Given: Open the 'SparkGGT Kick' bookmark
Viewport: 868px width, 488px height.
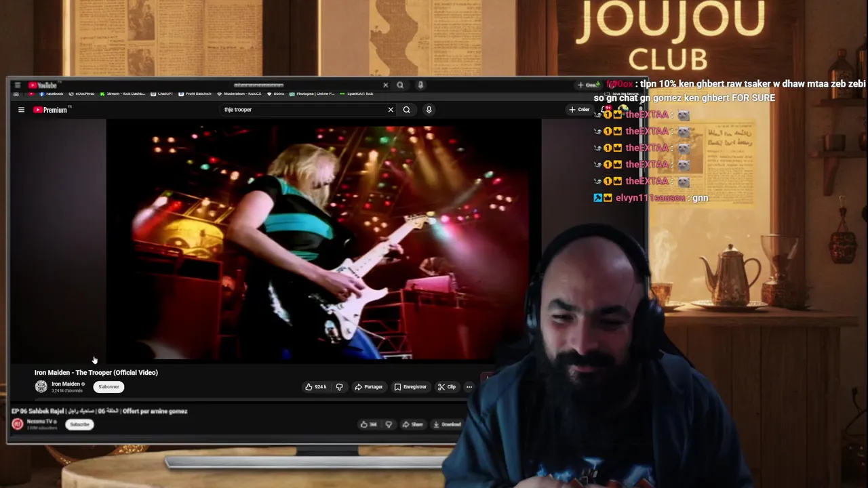Looking at the screenshot, I should [x=357, y=94].
